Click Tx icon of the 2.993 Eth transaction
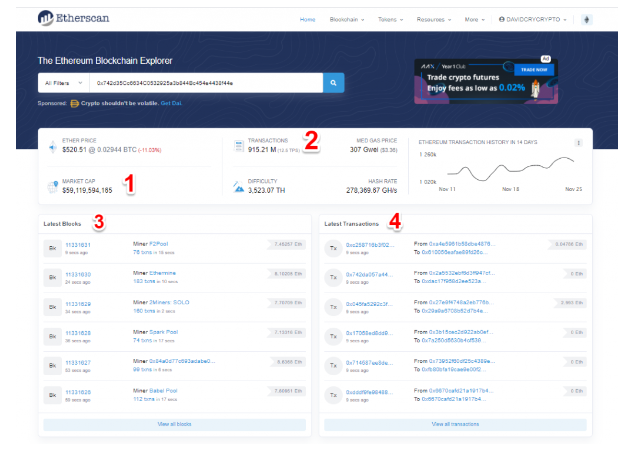The width and height of the screenshot is (633, 450). [333, 307]
